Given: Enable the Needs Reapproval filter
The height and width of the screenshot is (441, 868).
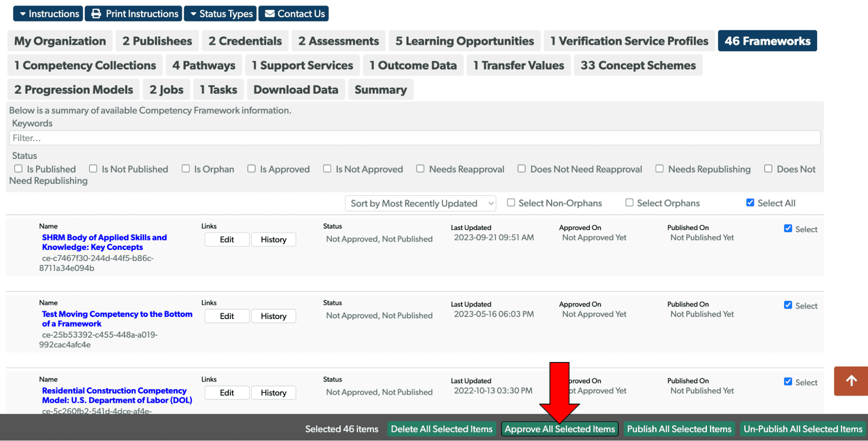Looking at the screenshot, I should point(420,168).
